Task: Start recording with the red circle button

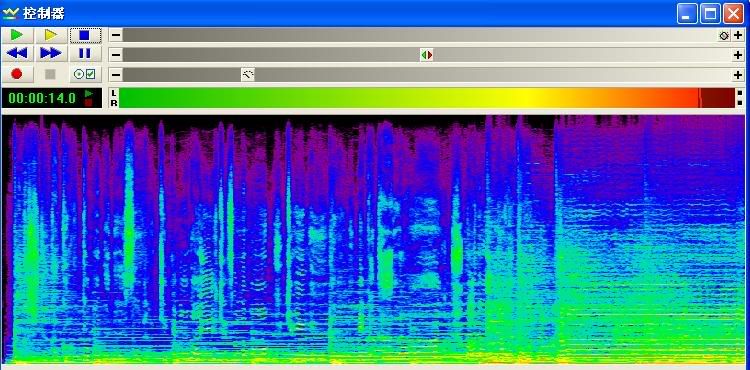Action: point(17,74)
